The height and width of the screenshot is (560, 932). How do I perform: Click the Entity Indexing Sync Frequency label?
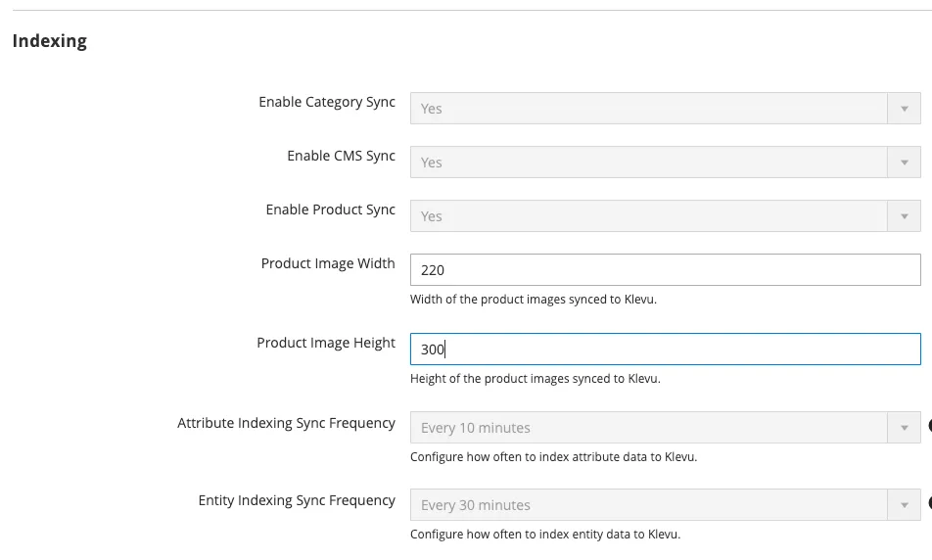coord(297,500)
